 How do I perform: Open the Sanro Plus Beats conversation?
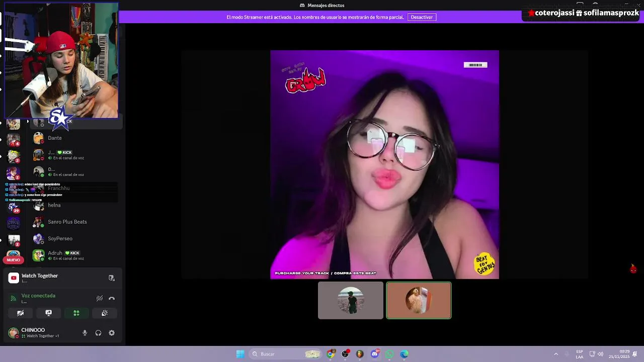(x=75, y=222)
